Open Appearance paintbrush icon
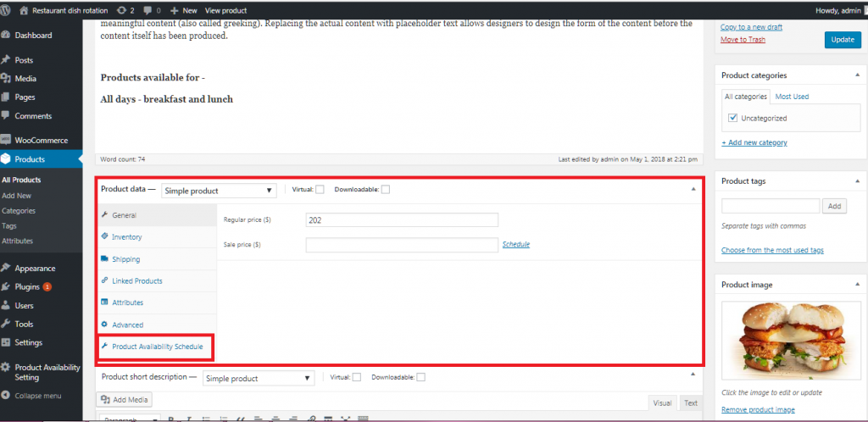Viewport: 868px width, 422px height. coord(6,268)
